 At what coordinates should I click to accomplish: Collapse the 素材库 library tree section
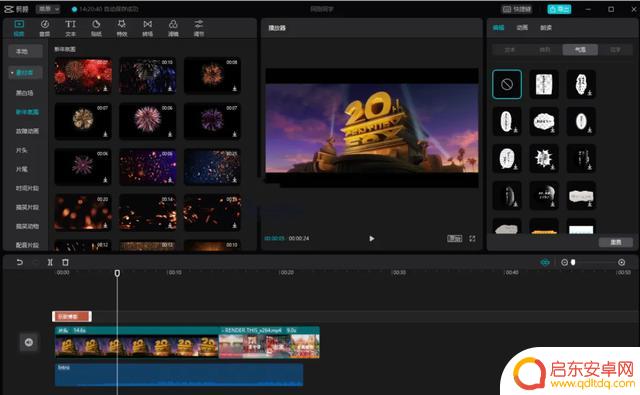(x=25, y=73)
